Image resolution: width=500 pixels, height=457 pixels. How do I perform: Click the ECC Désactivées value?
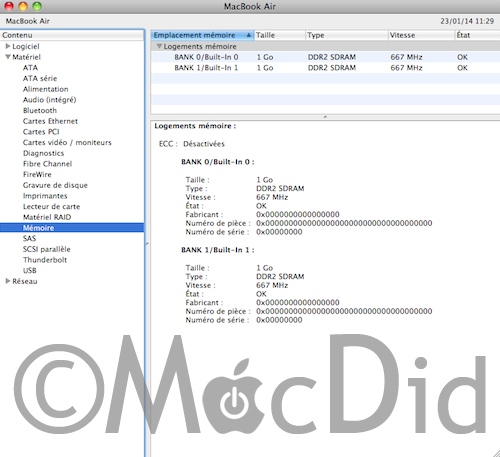[204, 144]
